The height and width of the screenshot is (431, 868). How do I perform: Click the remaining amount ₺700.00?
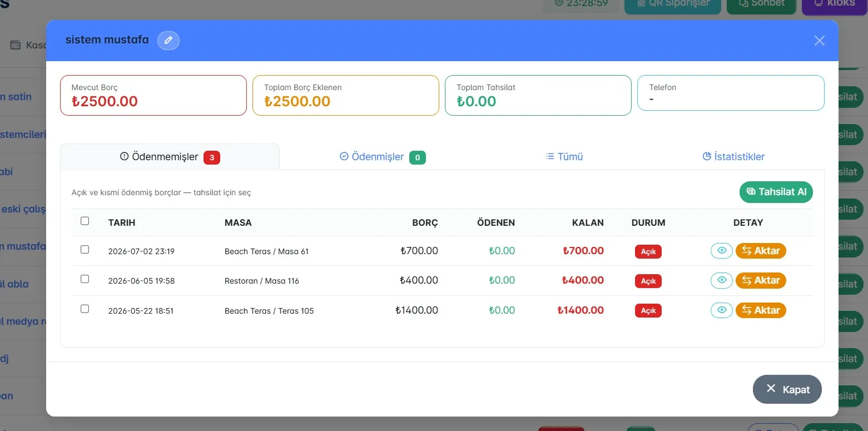583,251
